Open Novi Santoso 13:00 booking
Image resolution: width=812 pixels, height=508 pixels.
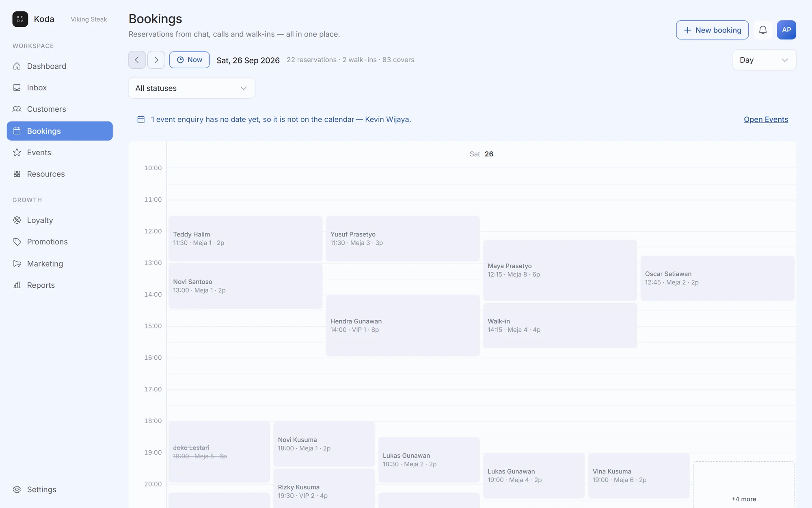click(246, 286)
